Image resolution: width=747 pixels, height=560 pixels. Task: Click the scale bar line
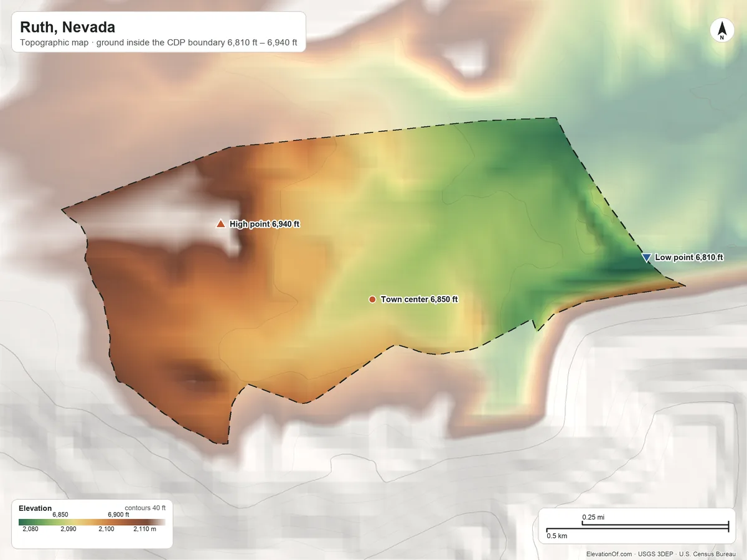pos(637,527)
